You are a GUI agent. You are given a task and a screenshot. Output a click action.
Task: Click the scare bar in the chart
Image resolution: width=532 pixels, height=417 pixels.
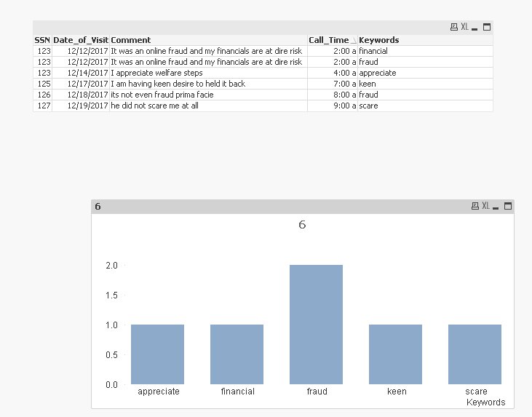475,354
